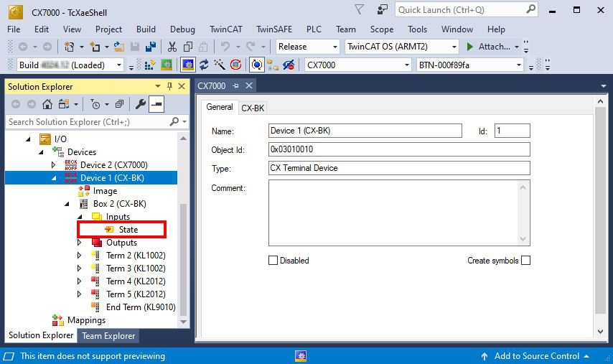Click Switch Views icon in Solution Explorer
The width and height of the screenshot is (613, 364).
click(x=63, y=104)
